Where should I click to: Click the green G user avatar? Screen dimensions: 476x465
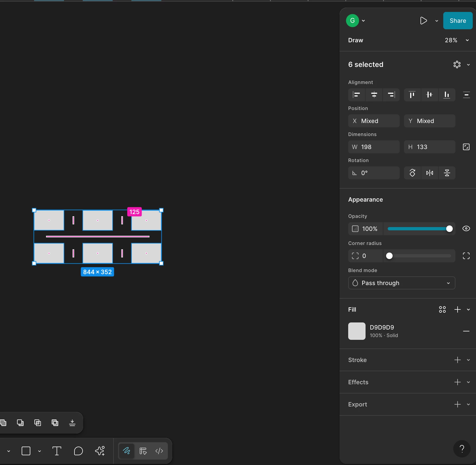pos(353,21)
